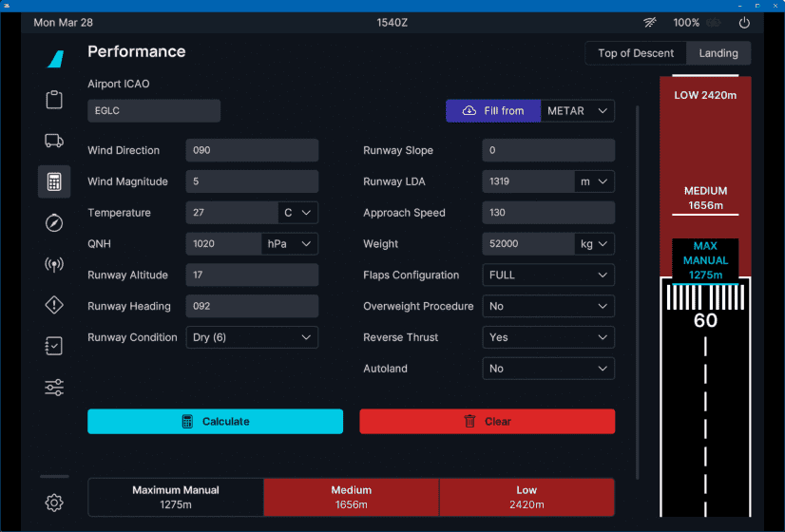The height and width of the screenshot is (532, 785).
Task: Open the Presets sliders icon
Action: [x=54, y=387]
